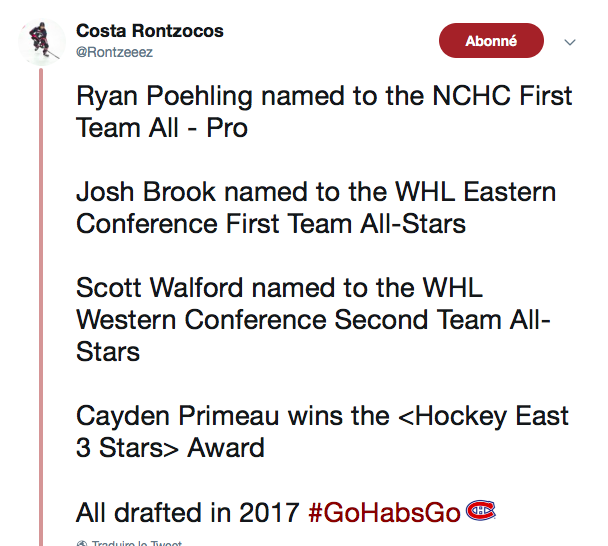Click the Canadiens logo emoji icon
Screen dimensions: 608x546
click(480, 510)
